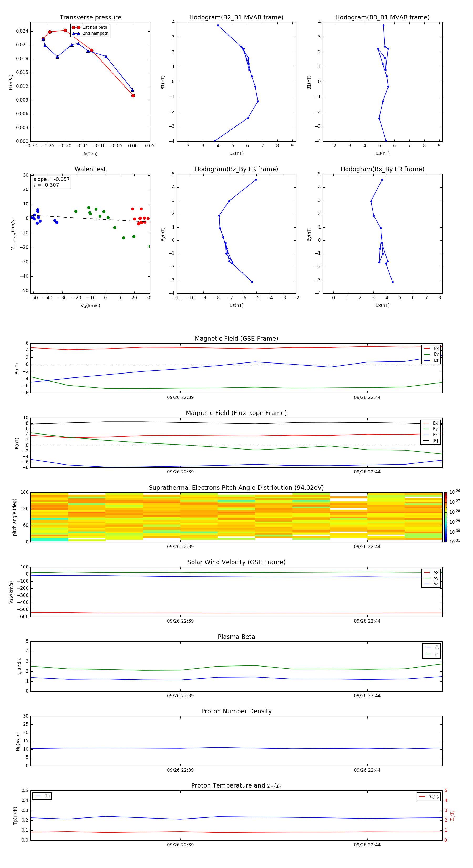Click the Vy legend entry
This screenshot has width=473, height=868.
pyautogui.click(x=431, y=578)
